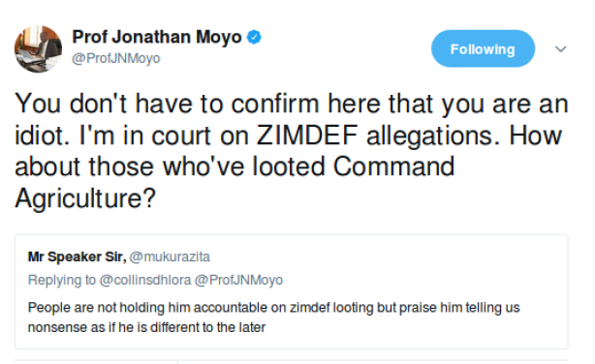Image resolution: width=595 pixels, height=364 pixels.
Task: Select the Mr Speaker Sir author name
Action: [x=77, y=257]
